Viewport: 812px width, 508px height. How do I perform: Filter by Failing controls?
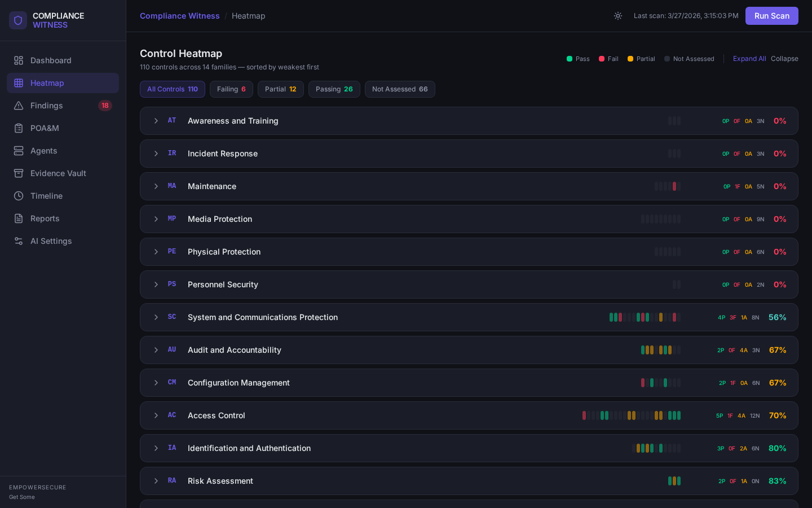pyautogui.click(x=231, y=89)
